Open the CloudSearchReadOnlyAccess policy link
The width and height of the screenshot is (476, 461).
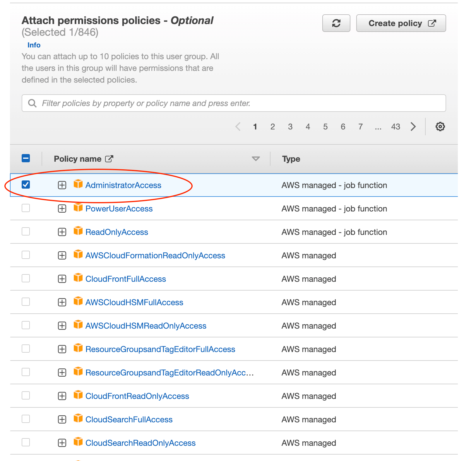(141, 443)
